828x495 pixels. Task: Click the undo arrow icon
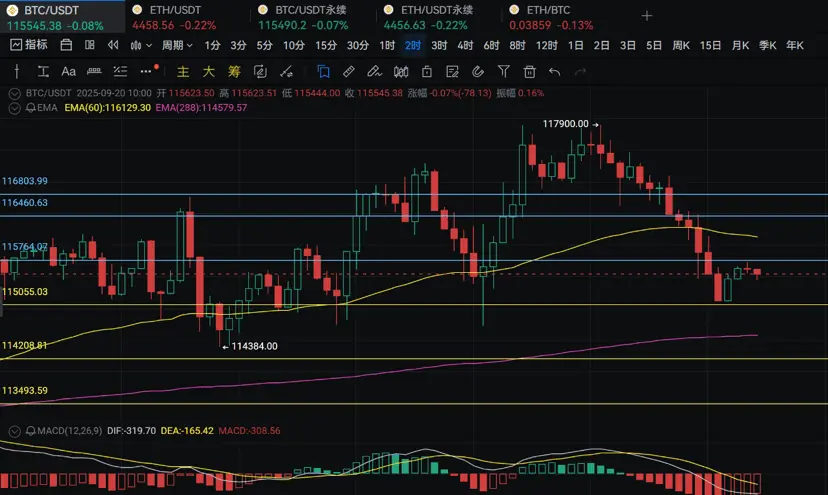(554, 71)
